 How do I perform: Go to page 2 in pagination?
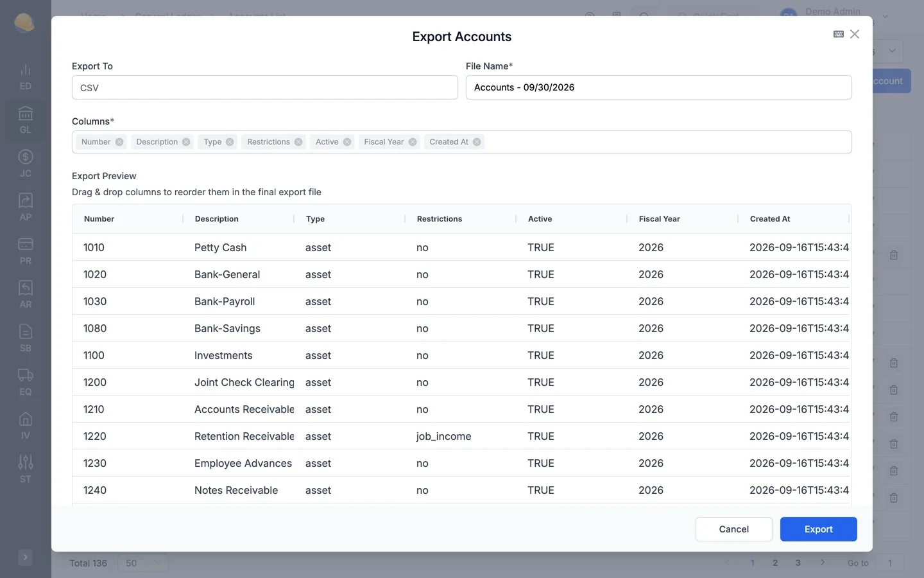(775, 563)
